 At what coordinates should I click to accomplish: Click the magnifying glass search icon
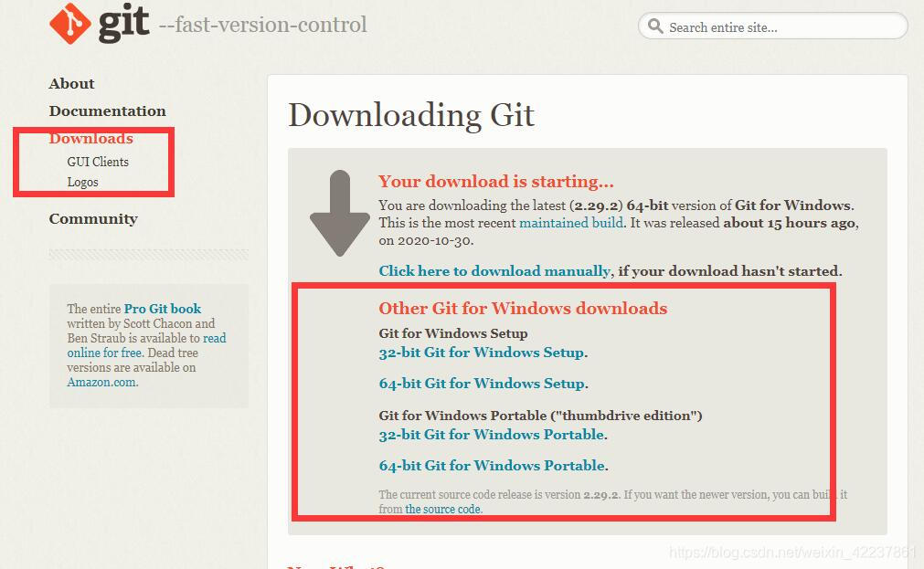point(655,26)
